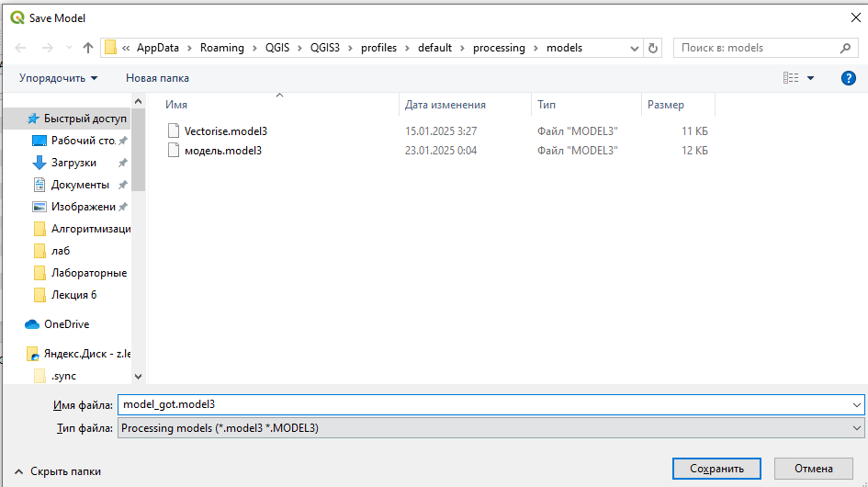
Task: Open the view options dropdown arrow
Action: point(810,78)
